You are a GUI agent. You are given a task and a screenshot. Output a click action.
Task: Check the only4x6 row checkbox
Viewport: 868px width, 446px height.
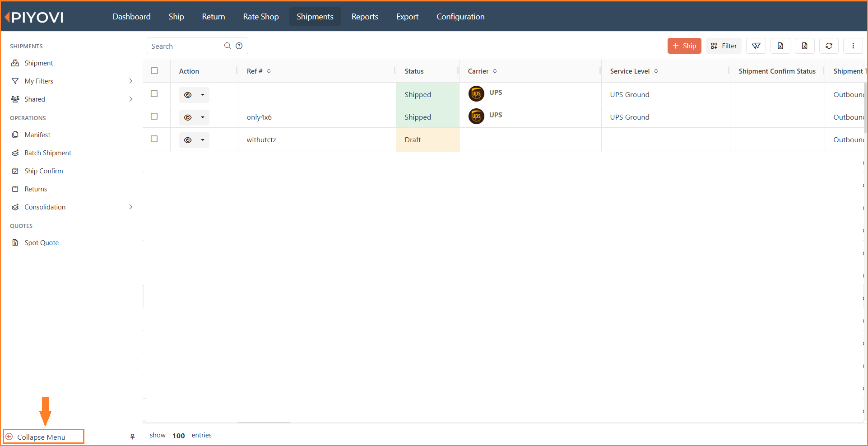click(x=154, y=116)
